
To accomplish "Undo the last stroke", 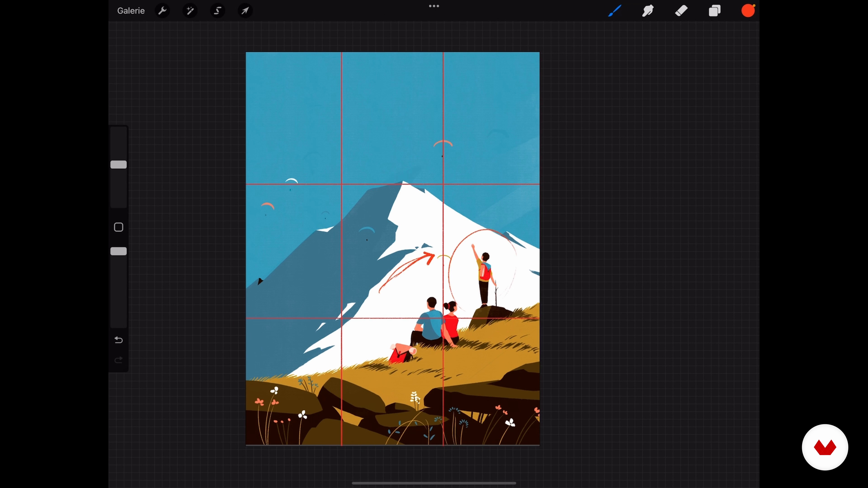I will click(x=119, y=340).
